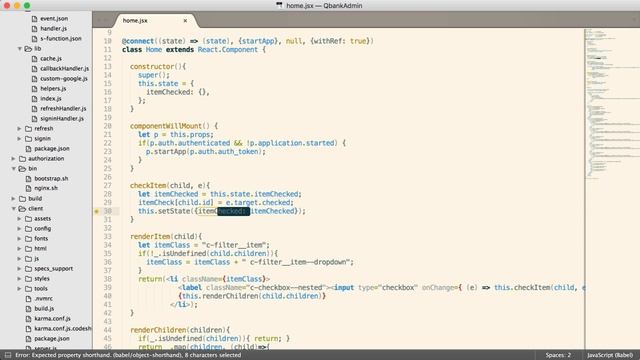Expand the assets folder
The image size is (640, 360).
click(19, 218)
